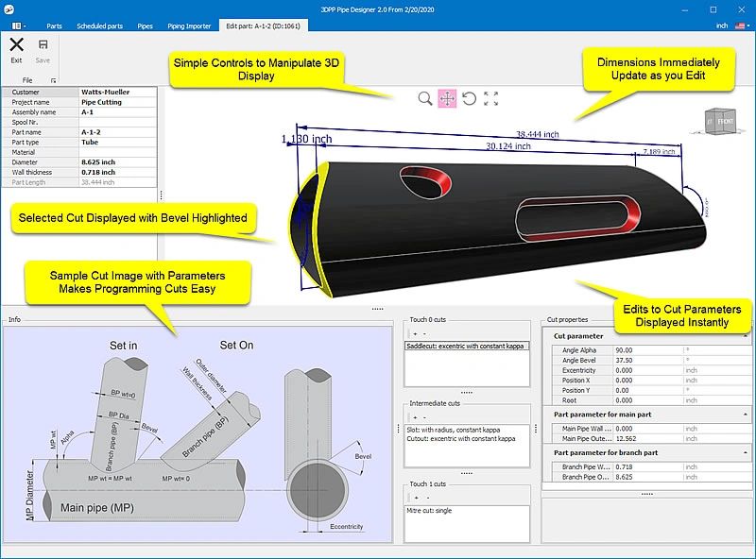Switch to the Pipes tab
This screenshot has width=756, height=559.
[x=145, y=25]
